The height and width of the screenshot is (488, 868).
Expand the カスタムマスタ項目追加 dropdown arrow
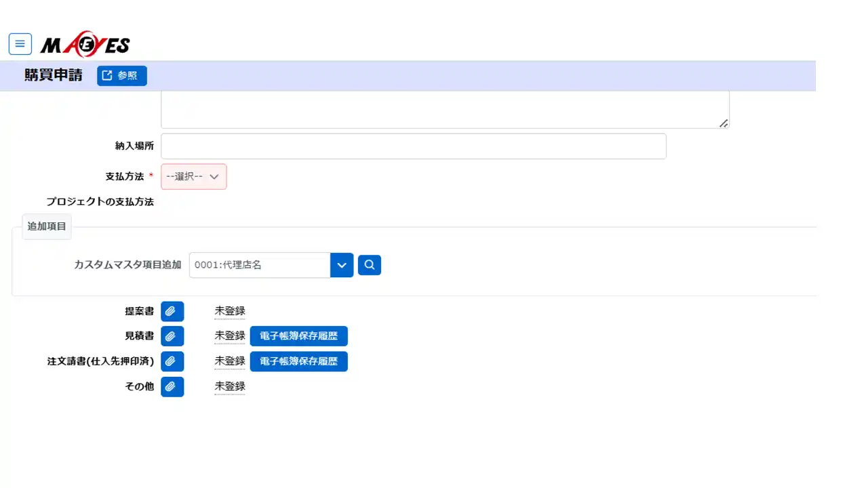pos(342,265)
